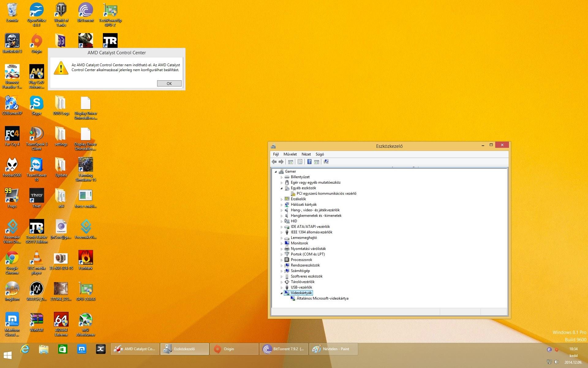The width and height of the screenshot is (588, 368).
Task: Select the Thief desktop icon
Action: [37, 198]
